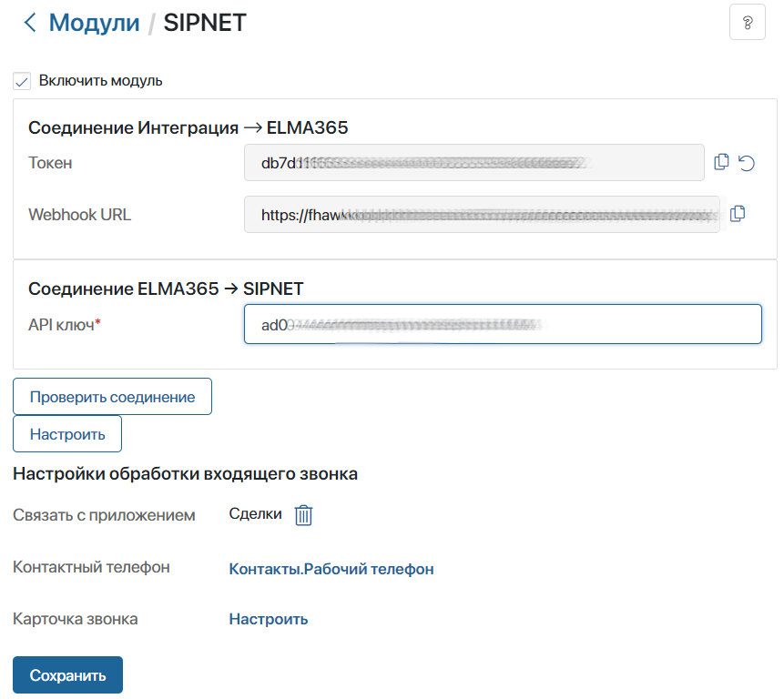Click the Соединение ELMA365 → SIPNET heading
This screenshot has height=699, width=784.
[x=166, y=289]
